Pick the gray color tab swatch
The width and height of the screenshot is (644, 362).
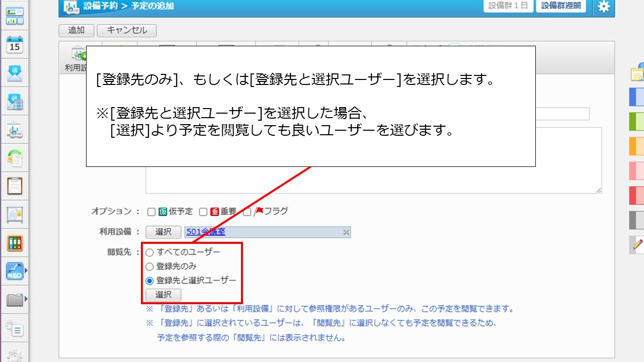637,220
